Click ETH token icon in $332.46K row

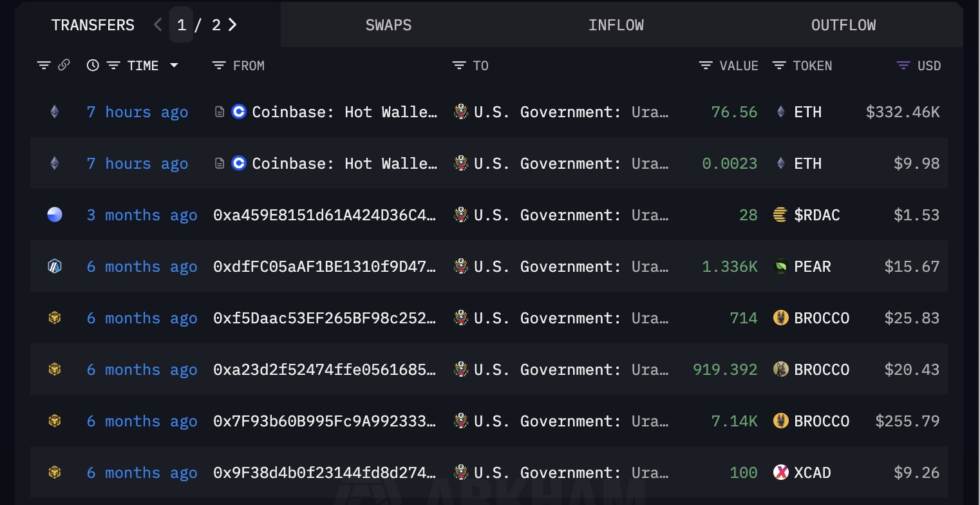coord(780,112)
